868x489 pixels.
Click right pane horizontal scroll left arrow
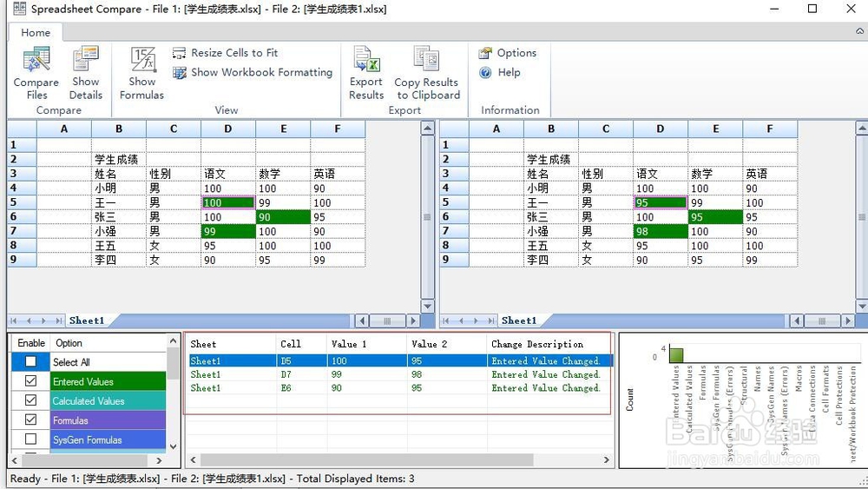point(797,320)
